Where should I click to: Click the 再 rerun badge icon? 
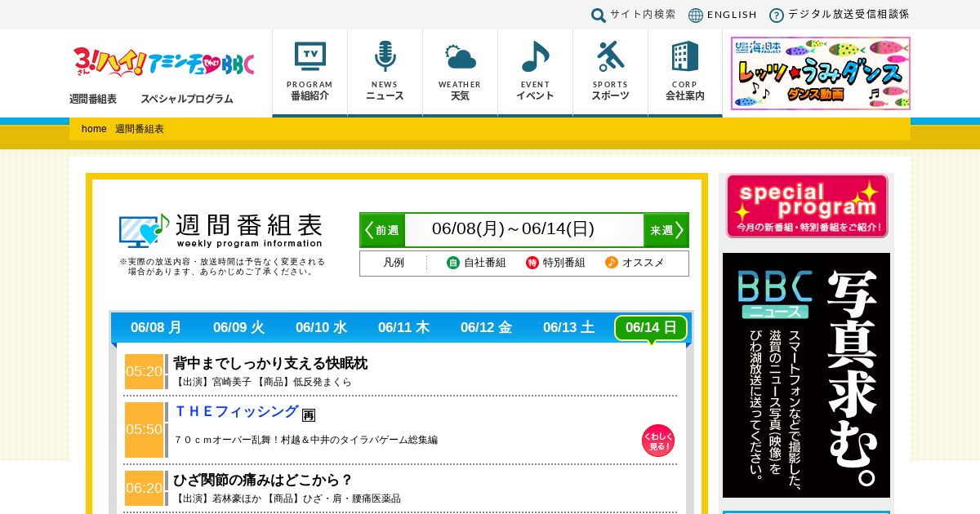(309, 414)
